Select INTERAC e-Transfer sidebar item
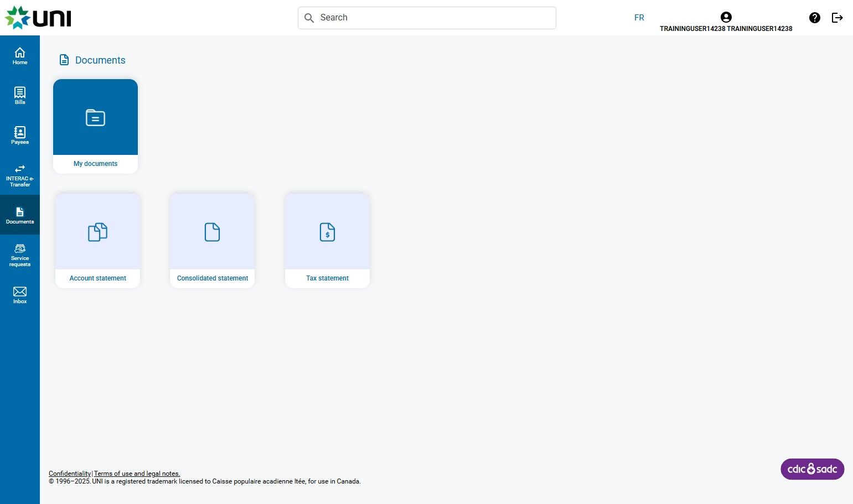Screen dimensions: 853x504 (20, 175)
